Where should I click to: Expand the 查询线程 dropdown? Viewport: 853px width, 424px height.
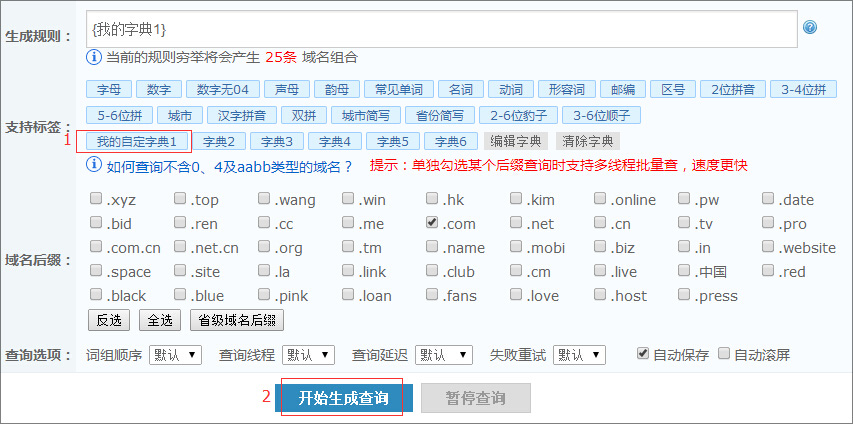coord(308,355)
